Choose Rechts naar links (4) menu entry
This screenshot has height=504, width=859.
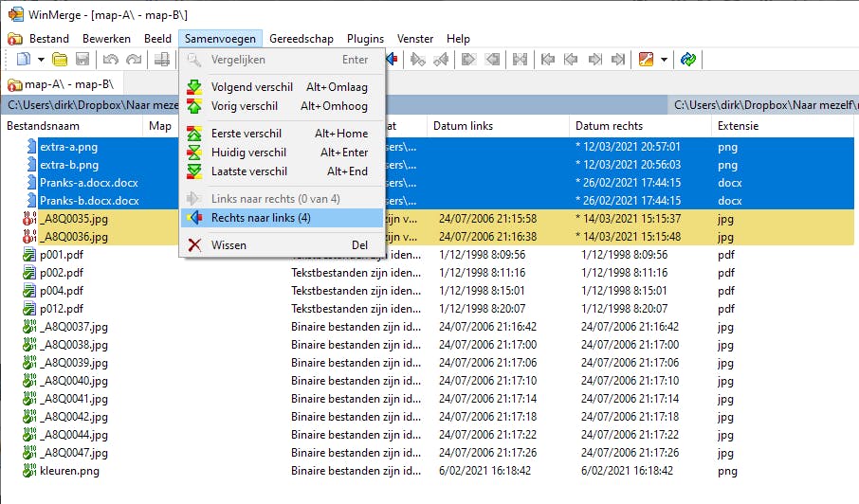click(283, 218)
